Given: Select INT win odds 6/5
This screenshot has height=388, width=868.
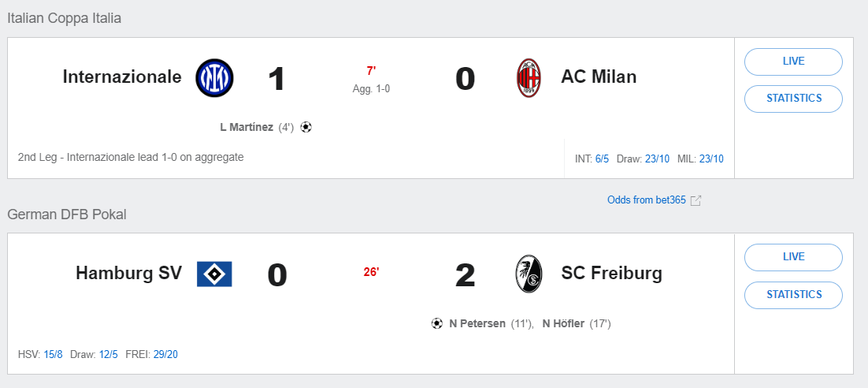Looking at the screenshot, I should coord(603,159).
